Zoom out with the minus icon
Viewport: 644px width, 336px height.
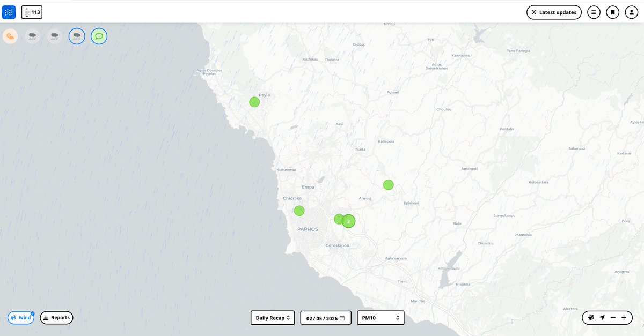pos(613,318)
